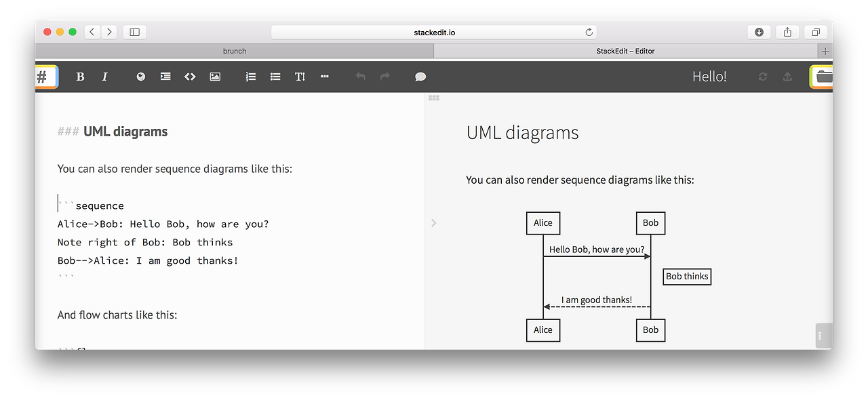The width and height of the screenshot is (868, 400).
Task: Click the stackedit.io address bar
Action: pos(434,32)
